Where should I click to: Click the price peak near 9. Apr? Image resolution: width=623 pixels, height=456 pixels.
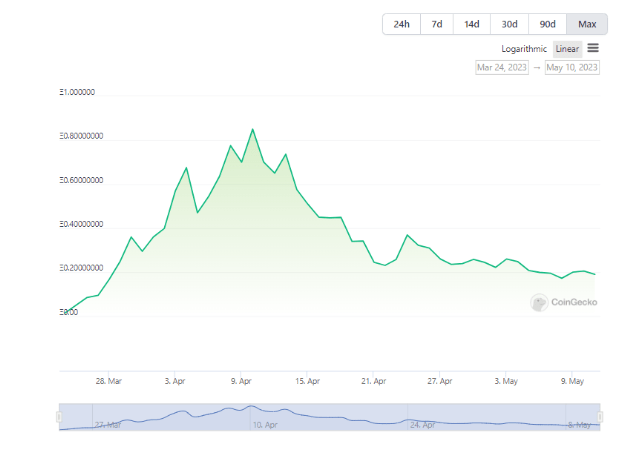coord(252,129)
